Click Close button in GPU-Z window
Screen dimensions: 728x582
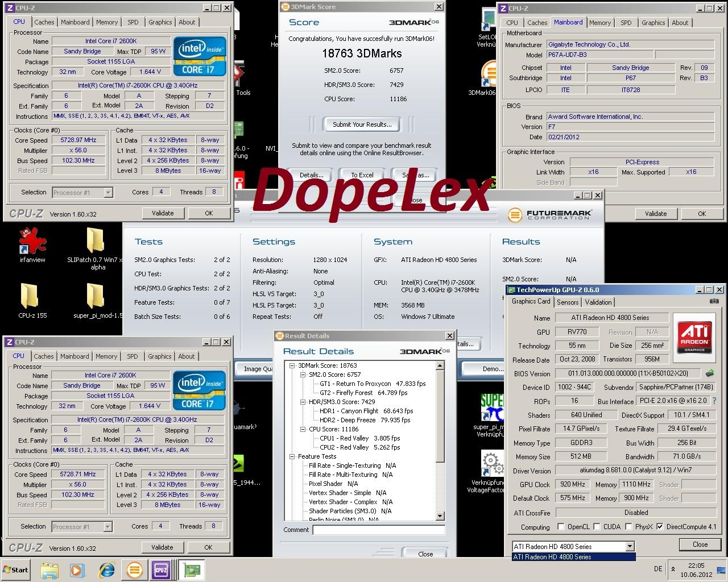(700, 544)
